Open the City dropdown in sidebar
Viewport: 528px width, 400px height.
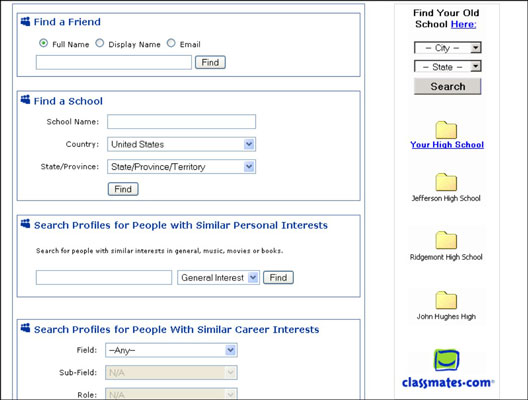[x=448, y=47]
